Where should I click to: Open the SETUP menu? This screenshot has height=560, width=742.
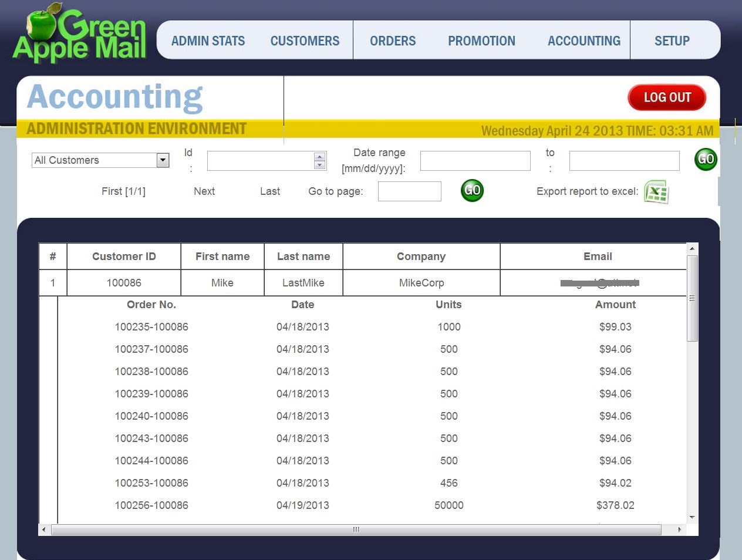(672, 41)
